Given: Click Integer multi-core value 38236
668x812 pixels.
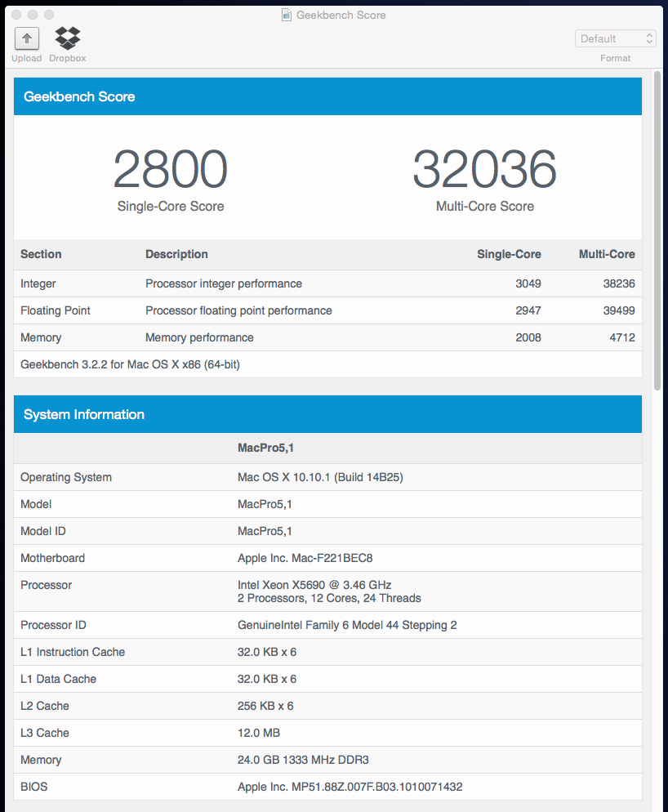Looking at the screenshot, I should point(619,283).
